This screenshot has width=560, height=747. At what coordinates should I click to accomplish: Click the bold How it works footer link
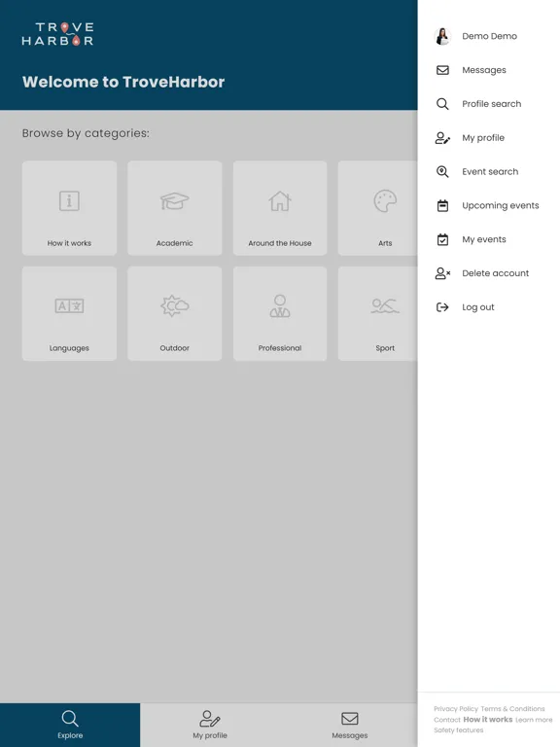click(488, 720)
